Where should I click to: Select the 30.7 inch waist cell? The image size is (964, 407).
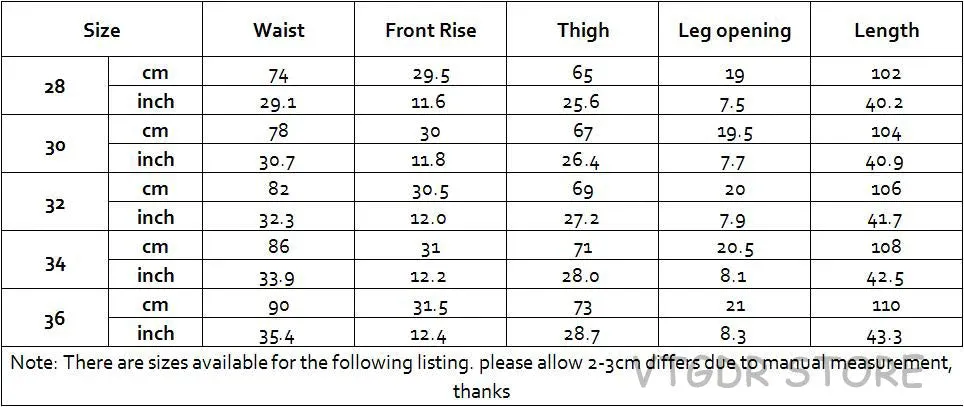pos(279,158)
